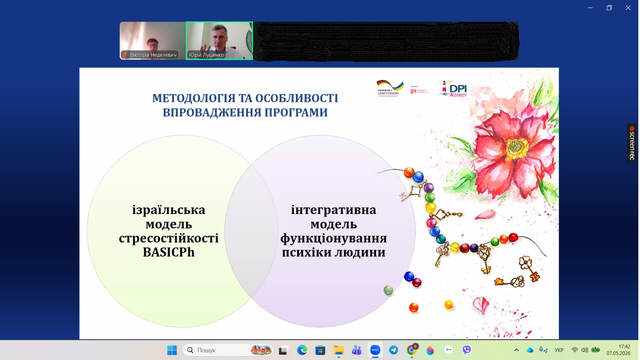This screenshot has width=640, height=360.
Task: Open Viber from the taskbar
Action: click(x=467, y=350)
